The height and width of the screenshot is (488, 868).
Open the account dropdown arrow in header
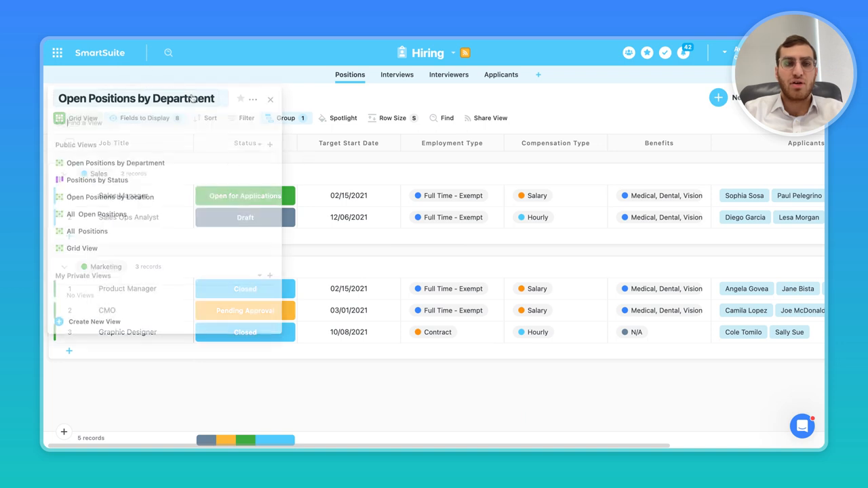(724, 52)
